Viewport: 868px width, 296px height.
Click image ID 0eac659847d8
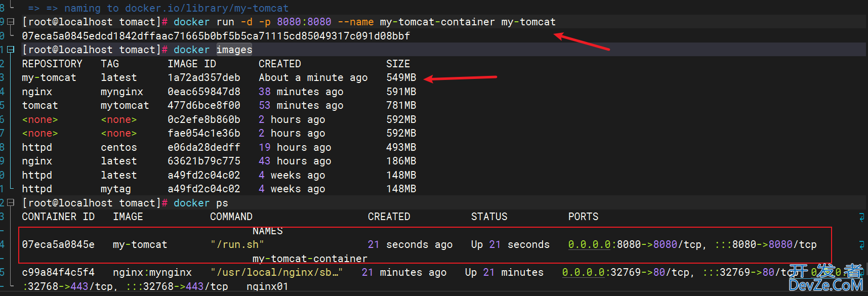204,92
